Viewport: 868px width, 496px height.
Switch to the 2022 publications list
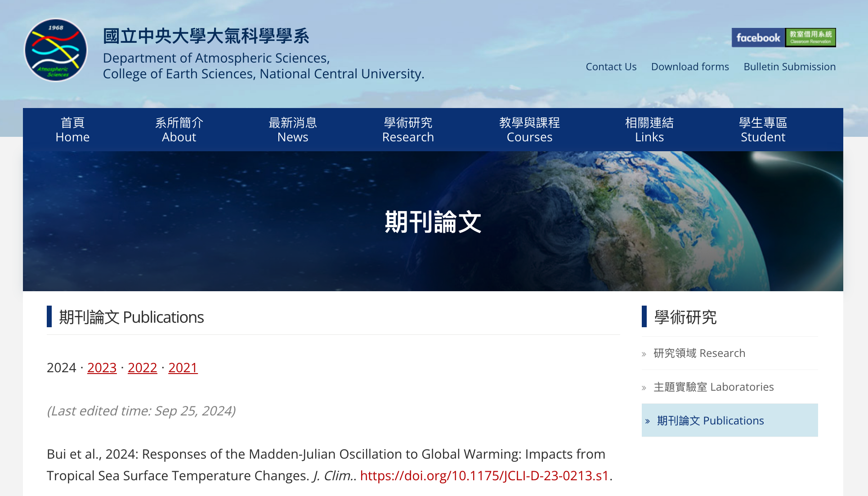click(x=142, y=368)
